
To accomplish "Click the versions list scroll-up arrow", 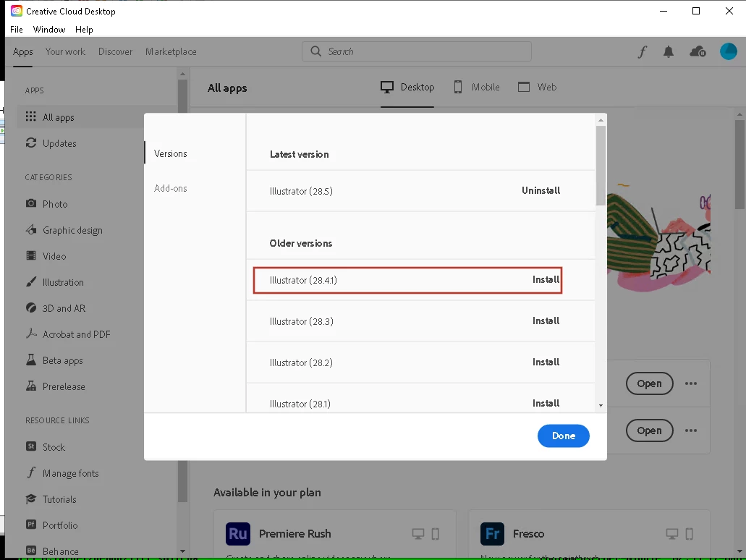I will tap(601, 120).
